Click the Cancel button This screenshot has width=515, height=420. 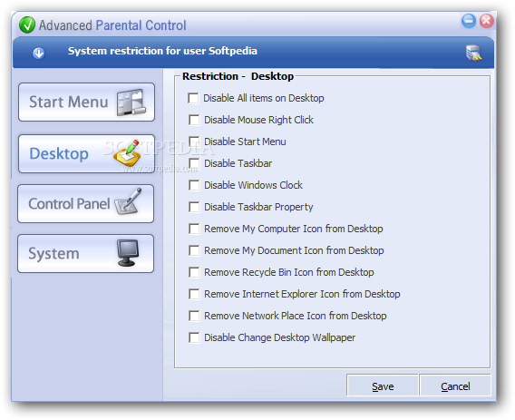pyautogui.click(x=455, y=386)
